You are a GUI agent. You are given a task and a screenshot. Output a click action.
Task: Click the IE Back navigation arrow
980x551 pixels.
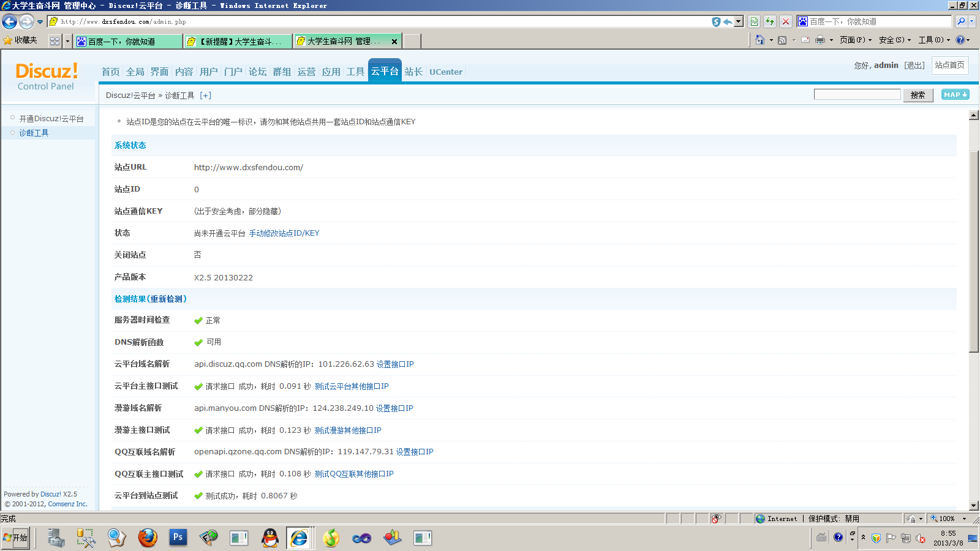coord(10,21)
